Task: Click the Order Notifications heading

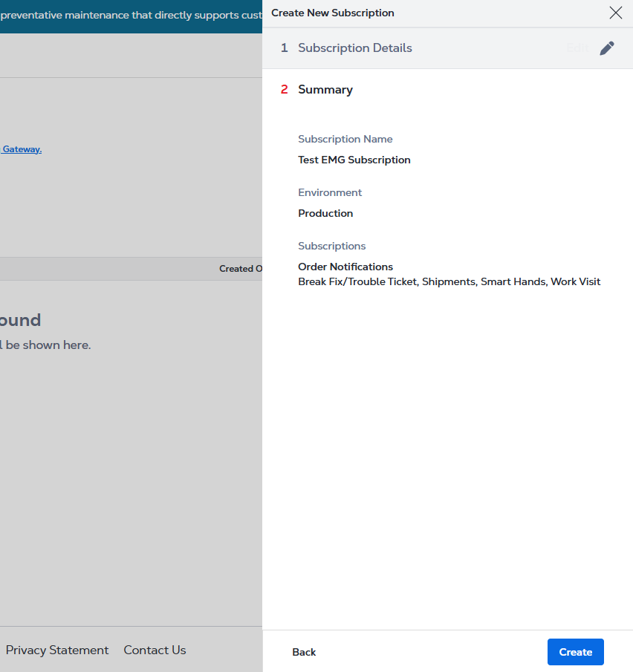Action: point(345,267)
